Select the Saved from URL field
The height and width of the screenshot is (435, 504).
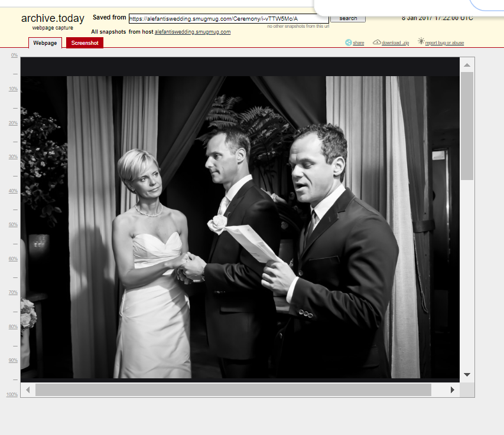[226, 18]
